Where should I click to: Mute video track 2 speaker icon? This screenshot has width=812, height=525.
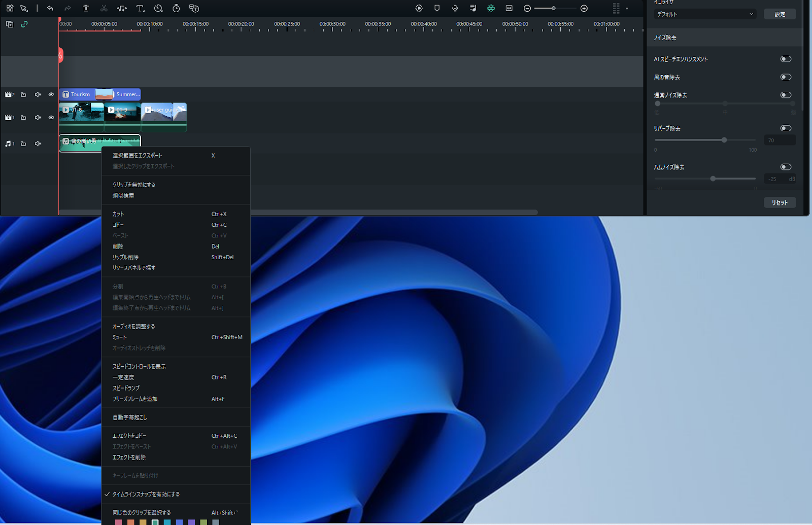point(38,94)
